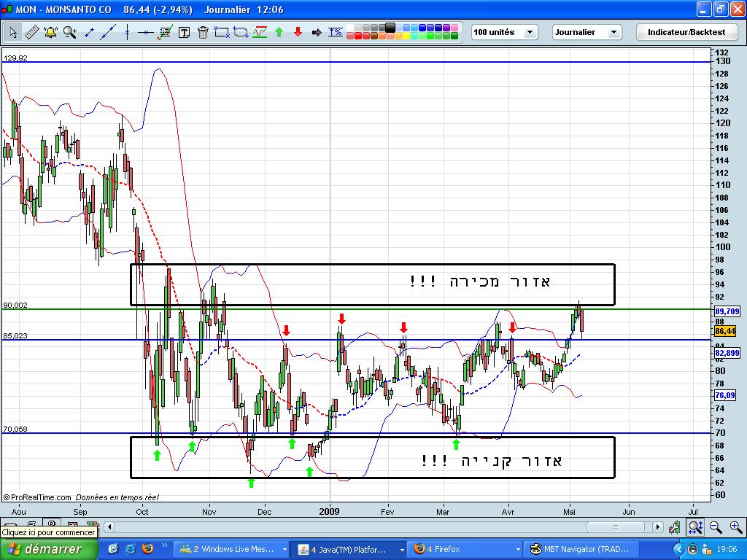Click the 90,002 line label
Viewport: 747px width, 560px height.
15,306
